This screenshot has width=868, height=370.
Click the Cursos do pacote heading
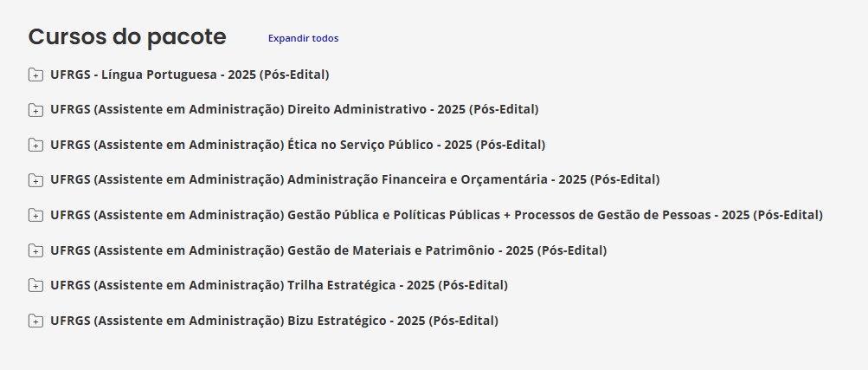[127, 36]
